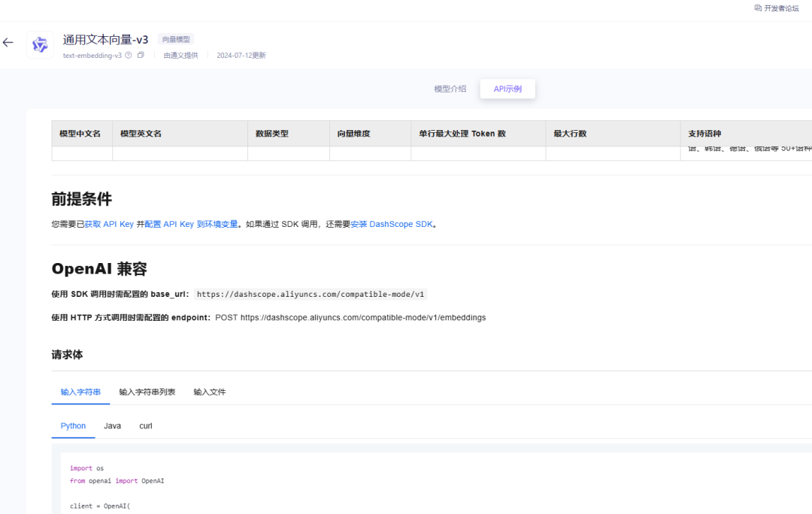Open the 开发者论坛 link

click(x=781, y=8)
